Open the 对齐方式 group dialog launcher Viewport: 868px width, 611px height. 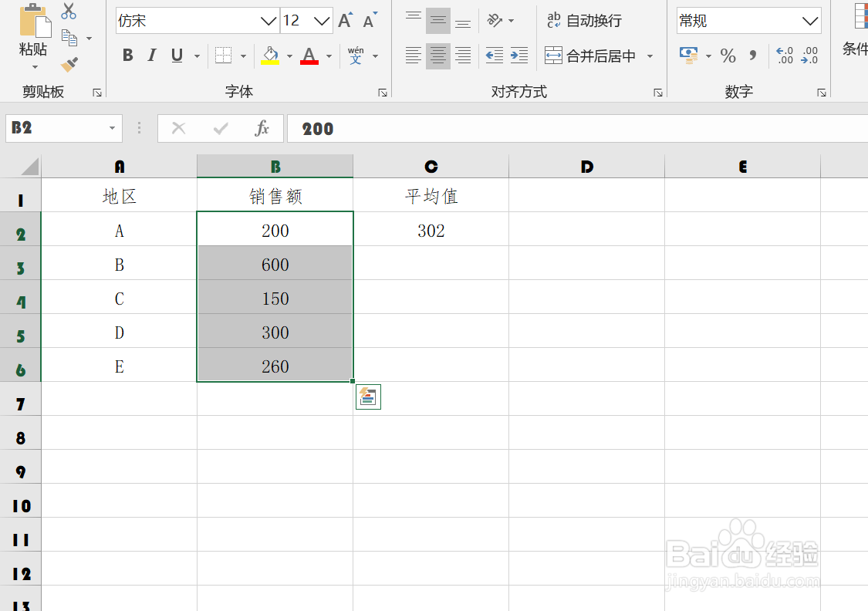point(657,93)
